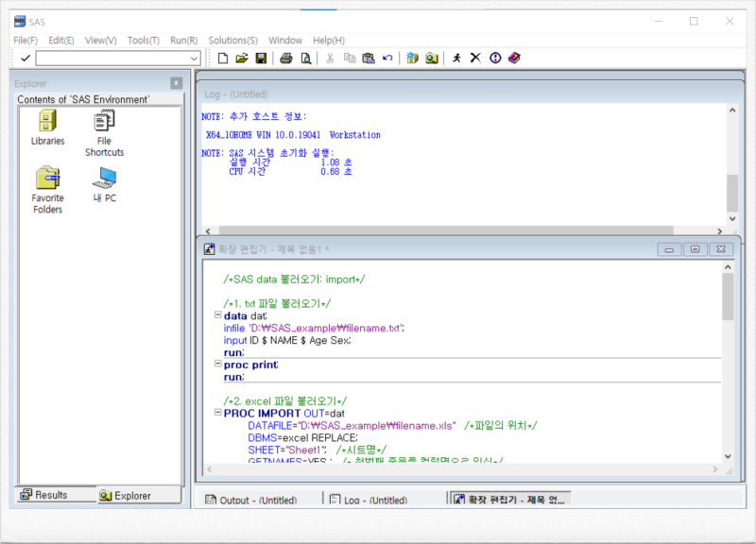Switch to the Log - (Untitled) tab
This screenshot has width=756, height=544.
tap(372, 500)
